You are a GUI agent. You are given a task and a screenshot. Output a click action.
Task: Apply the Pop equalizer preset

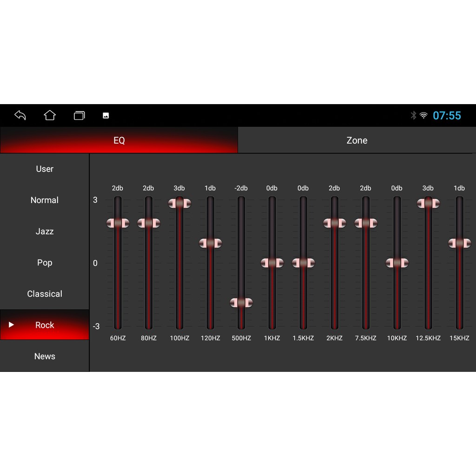45,263
